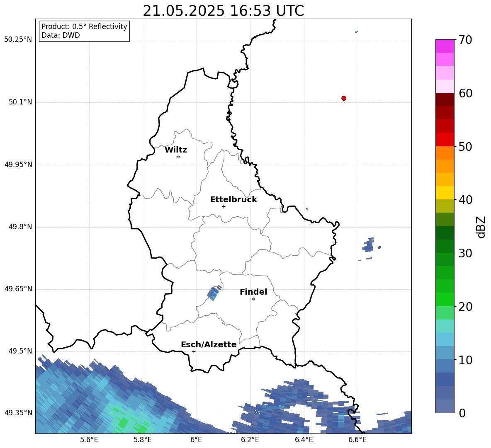Screen dimensions: 491x448
Task: Click the dBZ colorbar axis label
Action: coord(481,227)
